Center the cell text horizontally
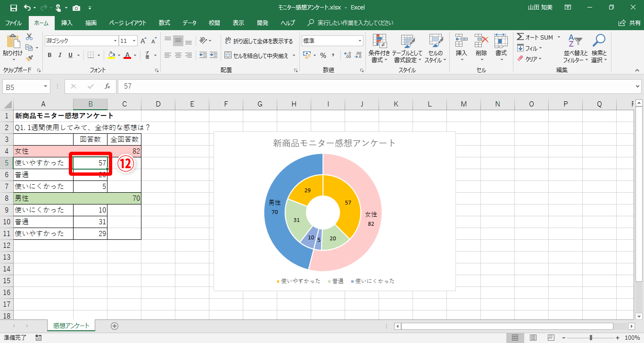The width and height of the screenshot is (644, 343). pyautogui.click(x=178, y=55)
